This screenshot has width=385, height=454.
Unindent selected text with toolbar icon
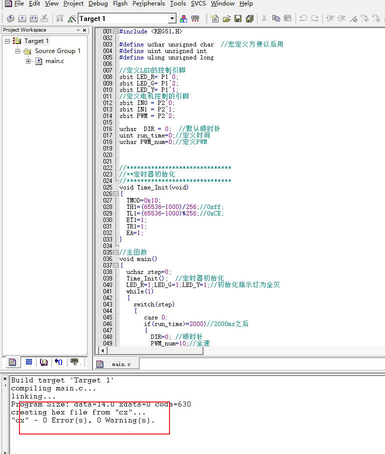341,19
